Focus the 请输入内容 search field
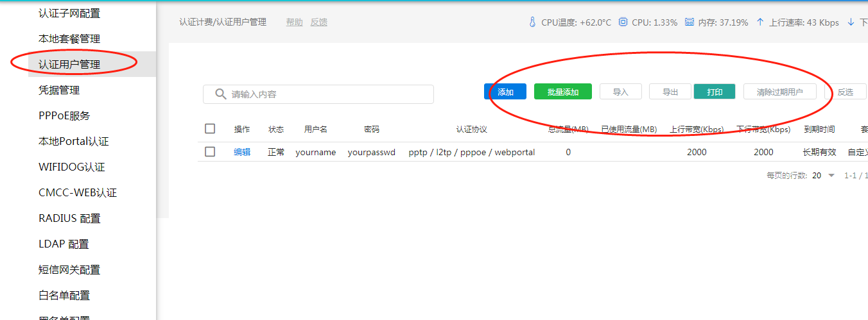The width and height of the screenshot is (868, 320). 327,94
